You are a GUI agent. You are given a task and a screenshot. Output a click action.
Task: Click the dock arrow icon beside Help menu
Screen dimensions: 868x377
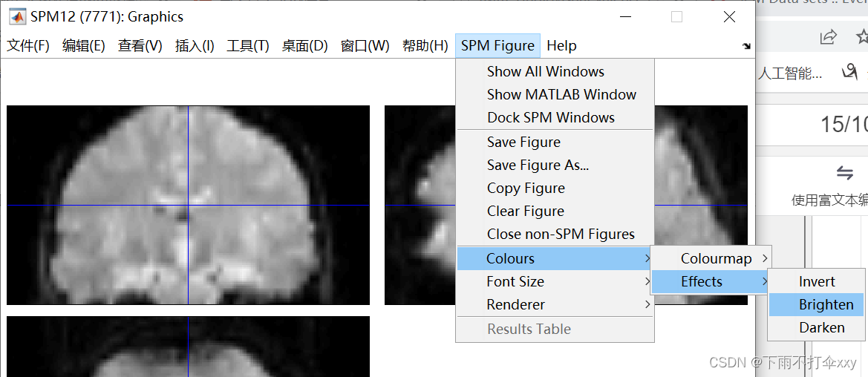click(746, 47)
